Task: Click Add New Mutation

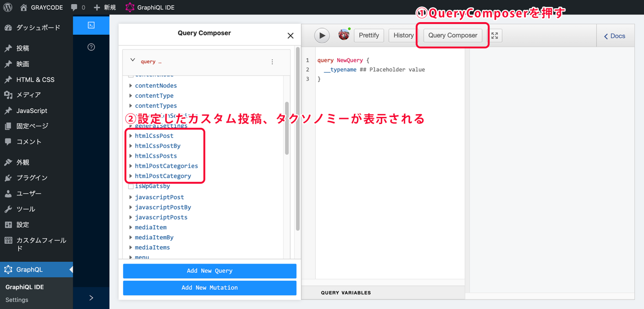Action: 210,288
